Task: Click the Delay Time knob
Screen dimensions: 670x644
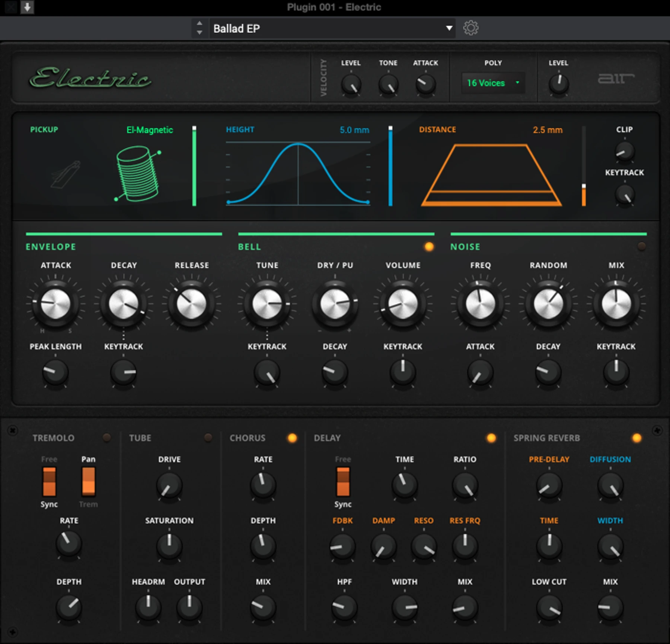Action: pyautogui.click(x=405, y=485)
